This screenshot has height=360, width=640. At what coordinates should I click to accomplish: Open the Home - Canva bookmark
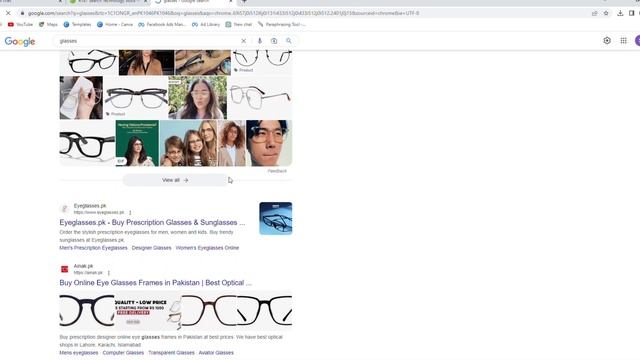pos(115,24)
